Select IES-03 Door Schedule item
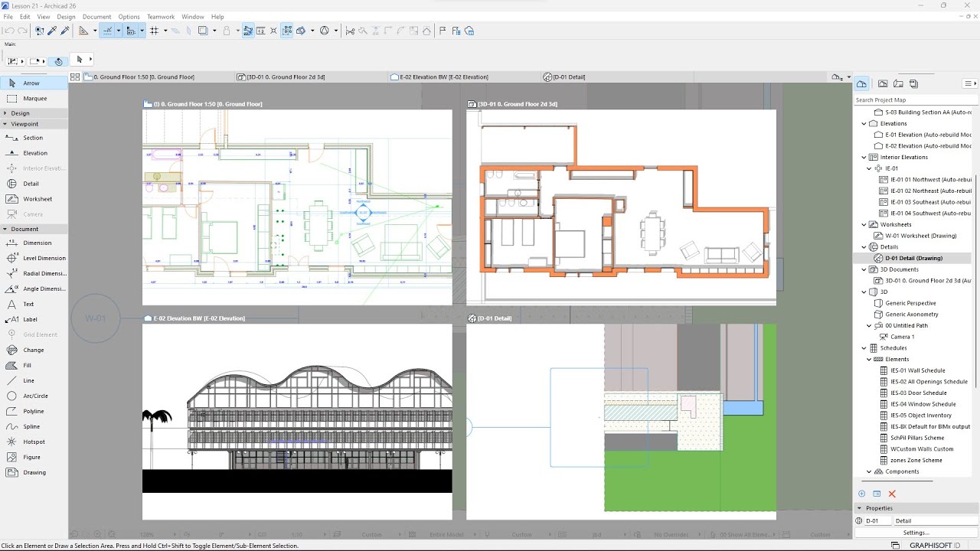 coord(923,393)
